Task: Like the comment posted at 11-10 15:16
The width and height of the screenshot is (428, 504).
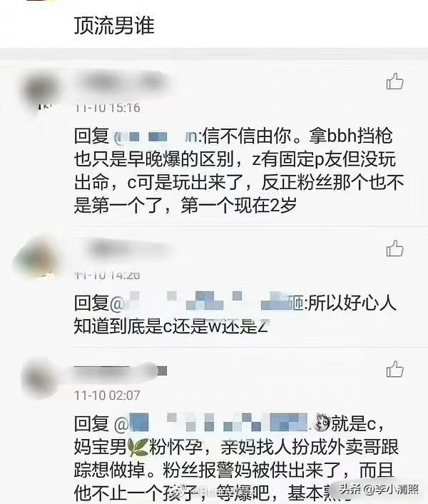Action: coord(394,81)
